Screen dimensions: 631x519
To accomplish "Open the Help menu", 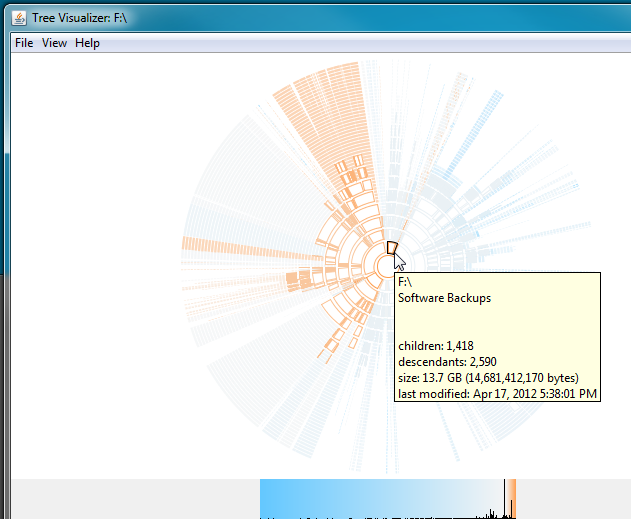I will pyautogui.click(x=87, y=43).
